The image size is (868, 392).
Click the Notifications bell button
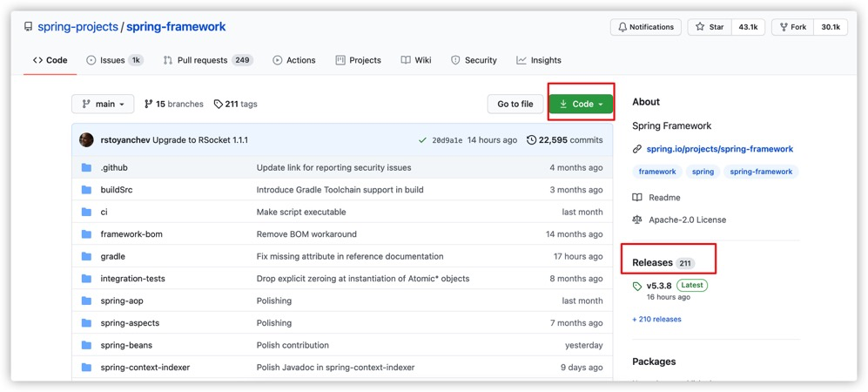point(646,27)
